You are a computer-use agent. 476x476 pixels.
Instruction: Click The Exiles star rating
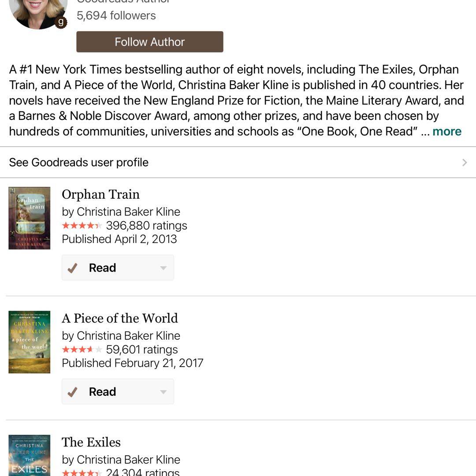coord(82,472)
